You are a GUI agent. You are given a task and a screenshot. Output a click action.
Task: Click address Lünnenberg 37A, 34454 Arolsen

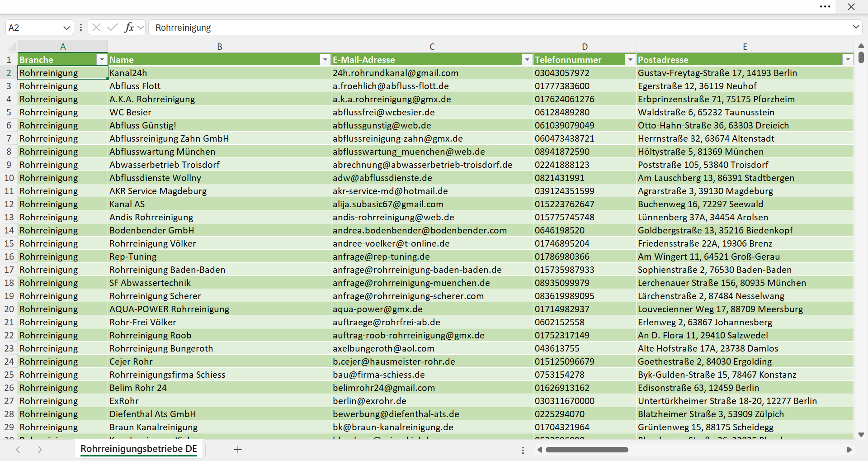pos(745,217)
